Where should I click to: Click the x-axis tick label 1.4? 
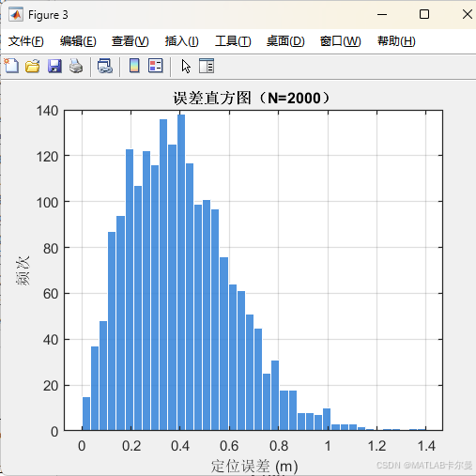coord(426,446)
